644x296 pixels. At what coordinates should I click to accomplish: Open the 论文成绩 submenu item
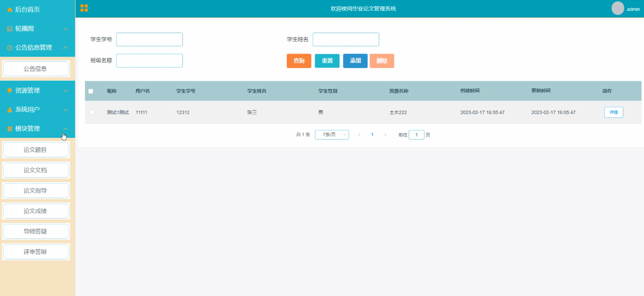click(x=36, y=211)
